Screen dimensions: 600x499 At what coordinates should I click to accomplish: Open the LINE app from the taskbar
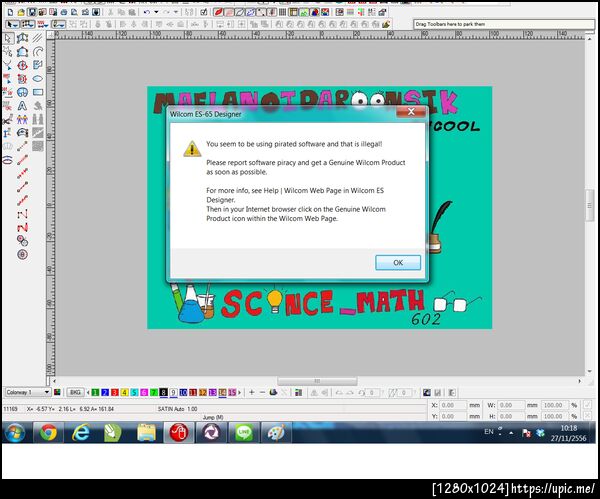point(243,432)
